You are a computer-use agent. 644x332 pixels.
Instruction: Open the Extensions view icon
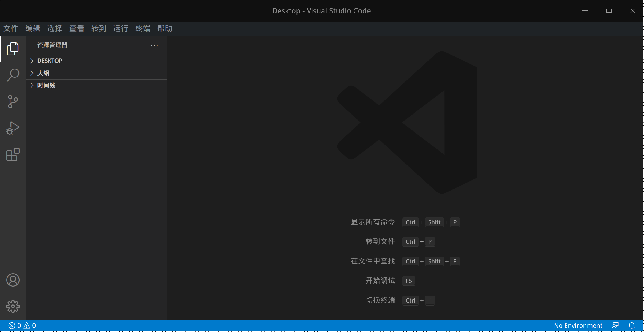coord(13,154)
